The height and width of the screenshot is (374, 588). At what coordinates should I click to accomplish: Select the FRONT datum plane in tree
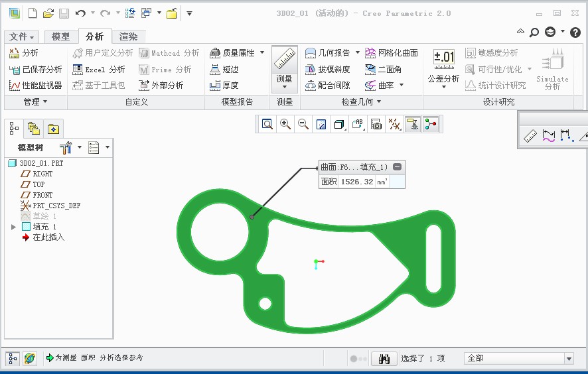(42, 195)
